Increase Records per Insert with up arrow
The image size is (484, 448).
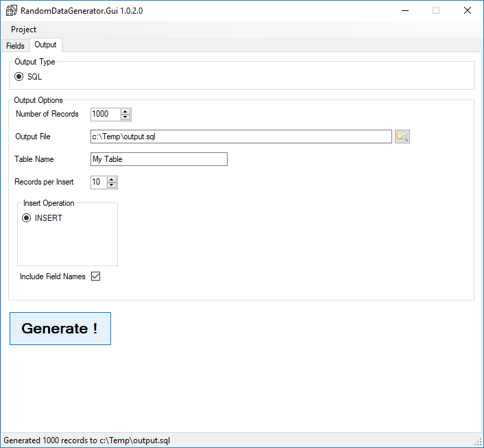click(x=112, y=180)
